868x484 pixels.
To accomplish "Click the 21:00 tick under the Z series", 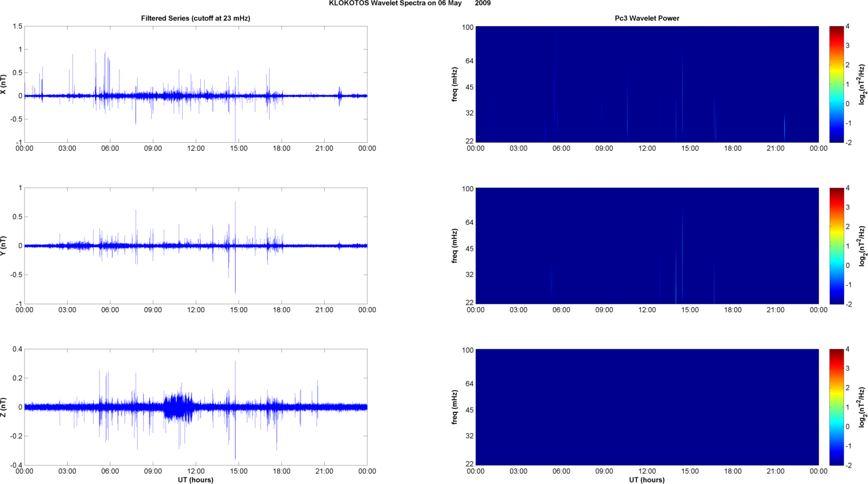I will 324,471.
